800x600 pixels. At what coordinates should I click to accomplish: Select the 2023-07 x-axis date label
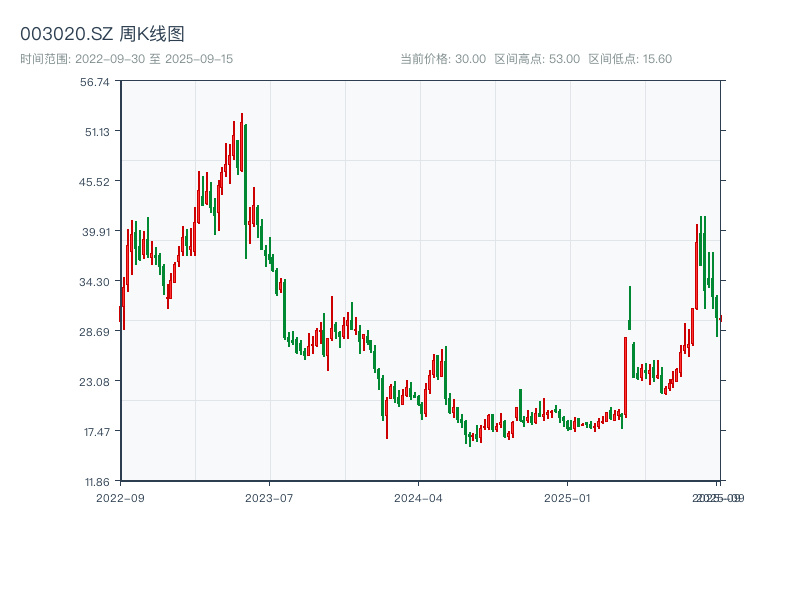[270, 497]
